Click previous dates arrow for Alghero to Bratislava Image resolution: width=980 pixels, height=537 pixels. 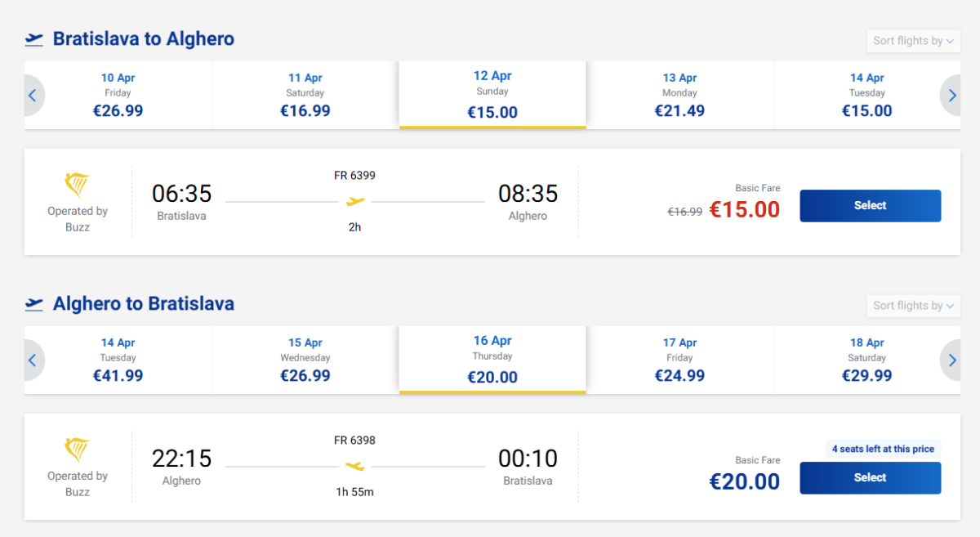[x=33, y=360]
